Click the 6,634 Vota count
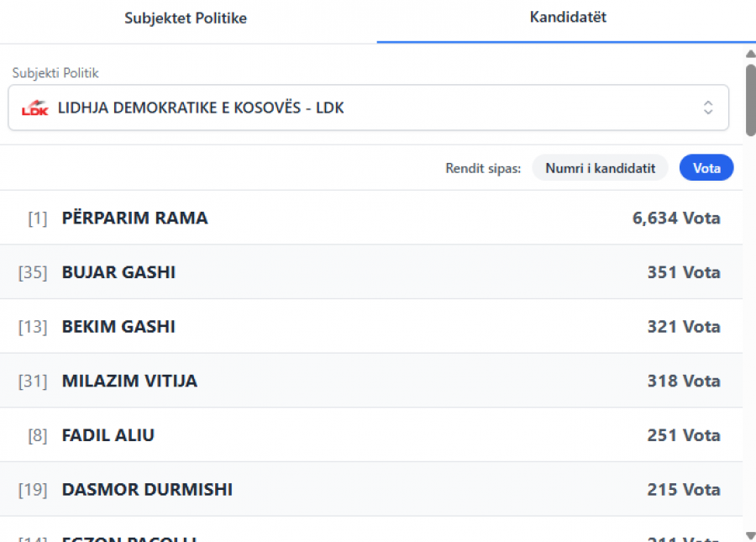Screen dimensions: 756x542 point(676,218)
